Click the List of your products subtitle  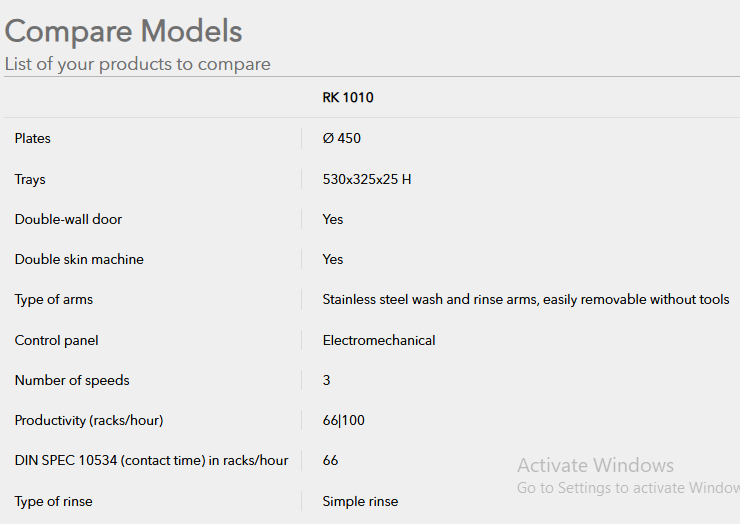(x=138, y=64)
